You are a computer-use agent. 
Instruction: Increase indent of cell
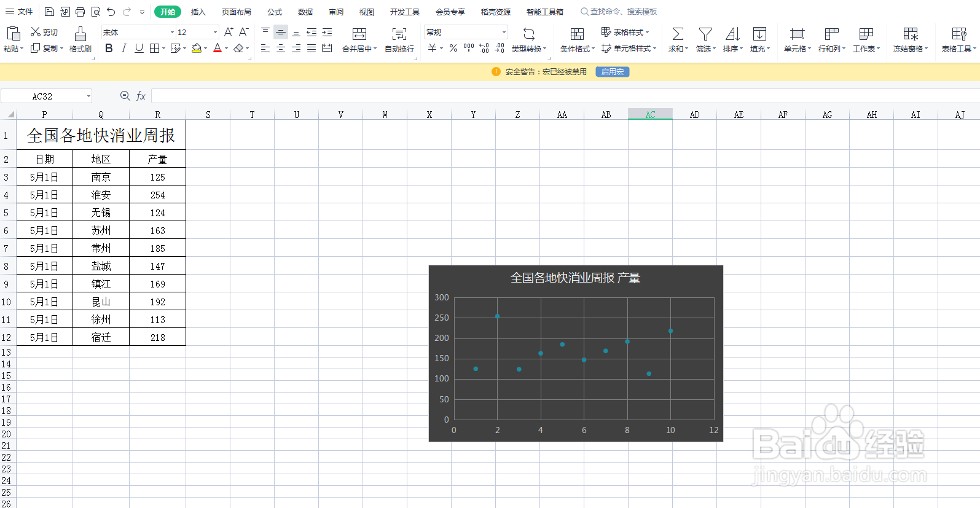tap(327, 32)
